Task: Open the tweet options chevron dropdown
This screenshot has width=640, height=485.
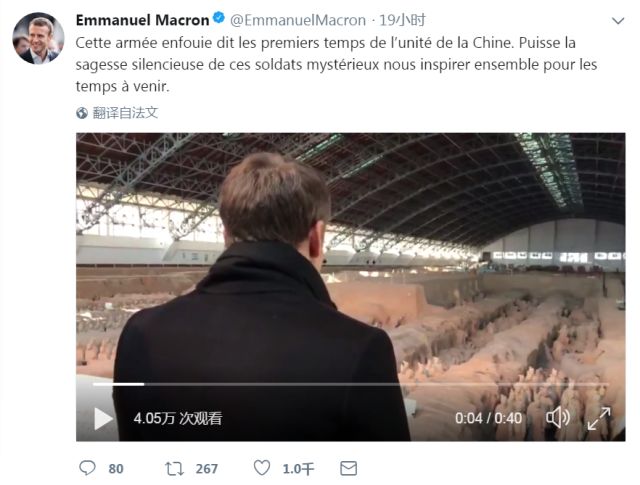Action: pyautogui.click(x=618, y=21)
